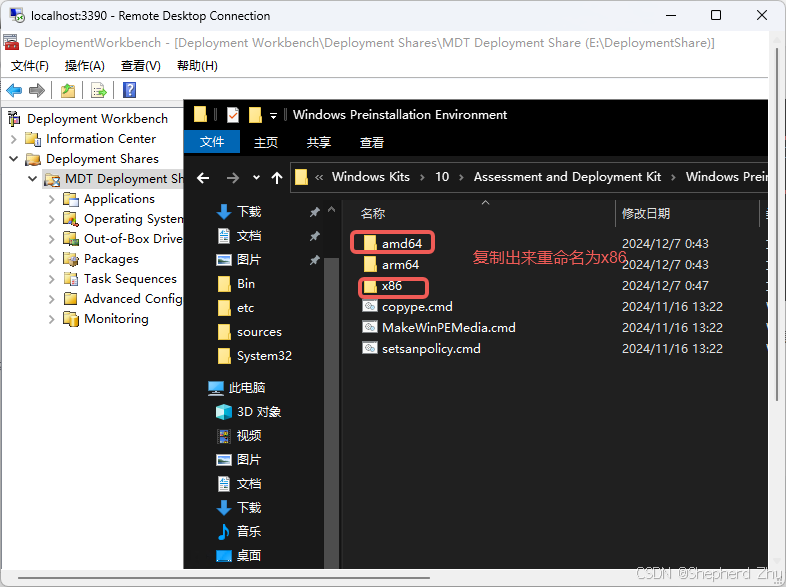Image resolution: width=786 pixels, height=587 pixels.
Task: Click the Explorer up-directory arrow
Action: pos(277,177)
